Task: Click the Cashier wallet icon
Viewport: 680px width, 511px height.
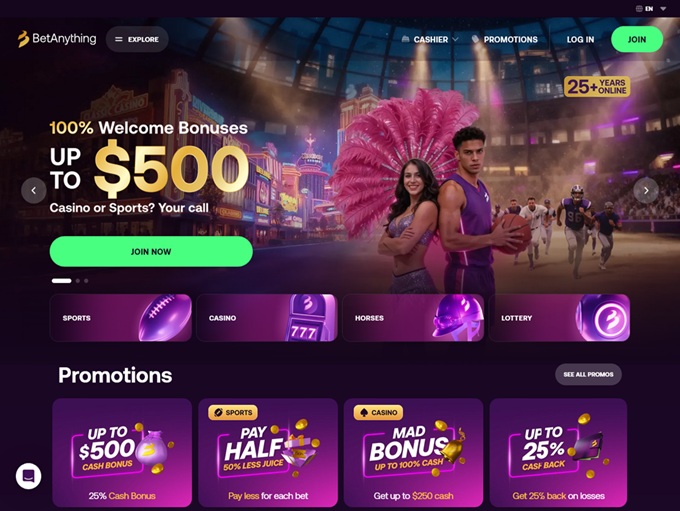Action: tap(405, 39)
